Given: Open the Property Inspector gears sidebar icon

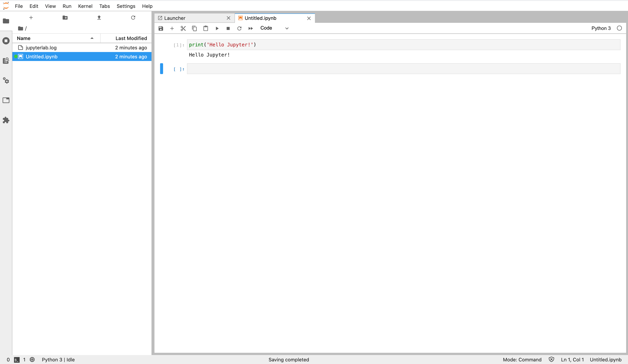Looking at the screenshot, I should (6, 81).
